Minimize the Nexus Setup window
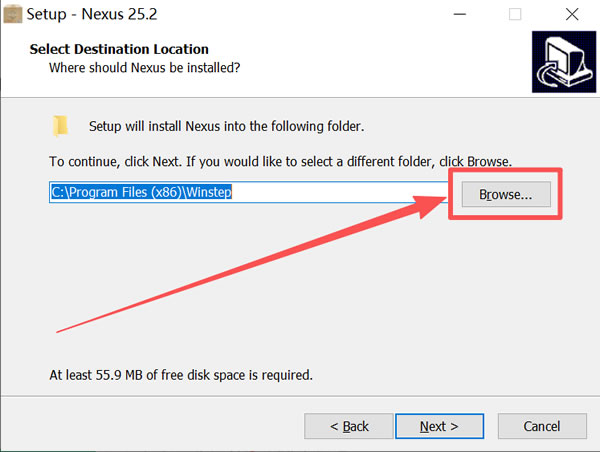This screenshot has width=600, height=452. (460, 15)
